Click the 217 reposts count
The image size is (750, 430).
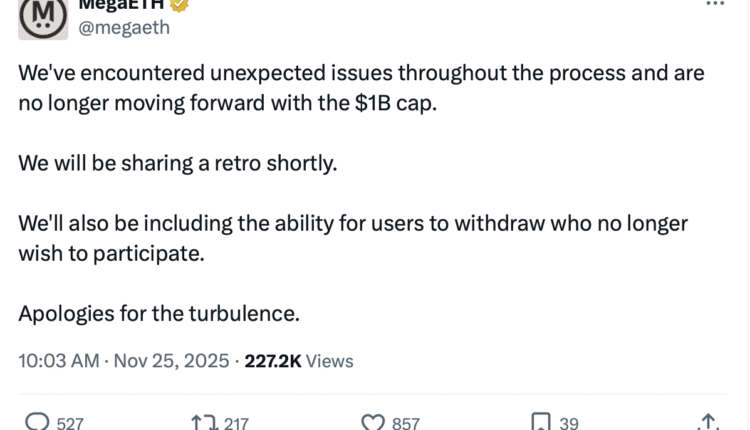coord(236,424)
